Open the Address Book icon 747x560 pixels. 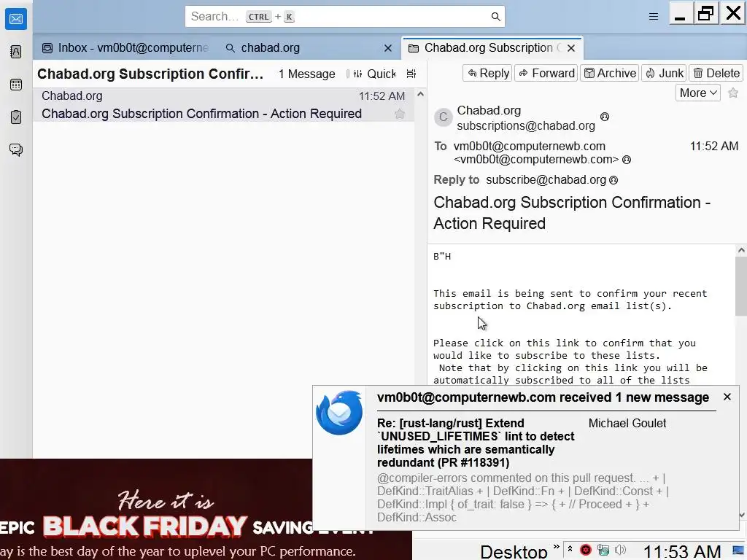(16, 52)
